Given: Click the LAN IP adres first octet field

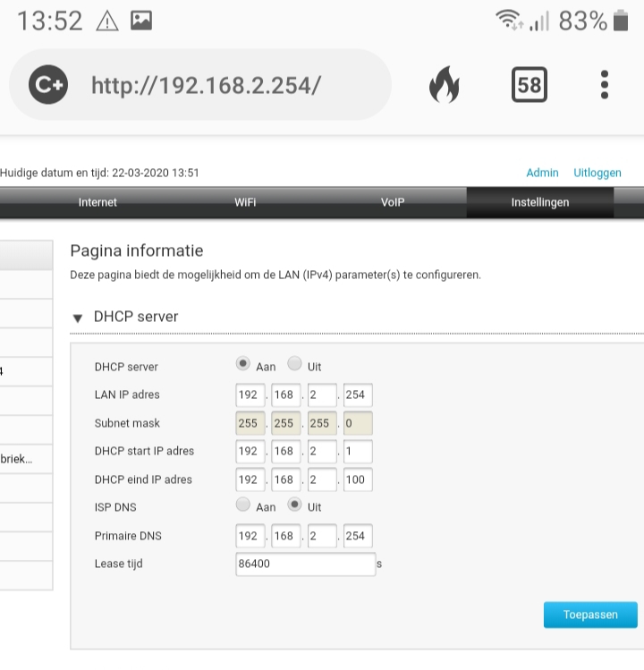Looking at the screenshot, I should 250,394.
